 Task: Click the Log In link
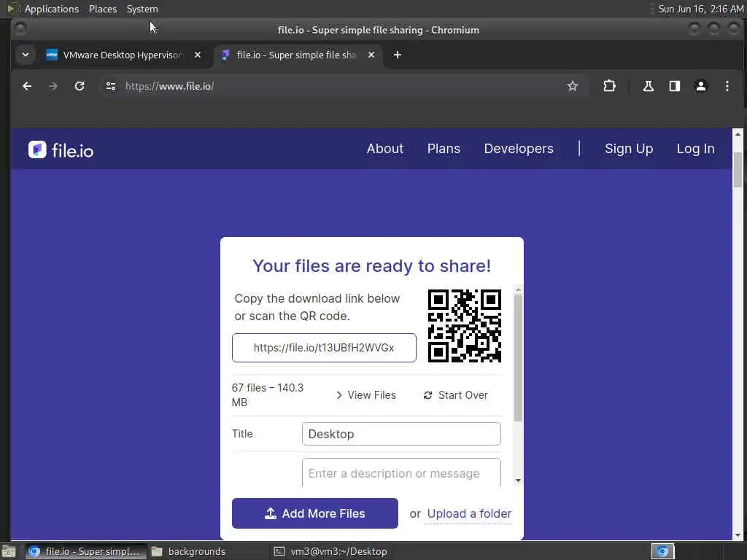695,149
